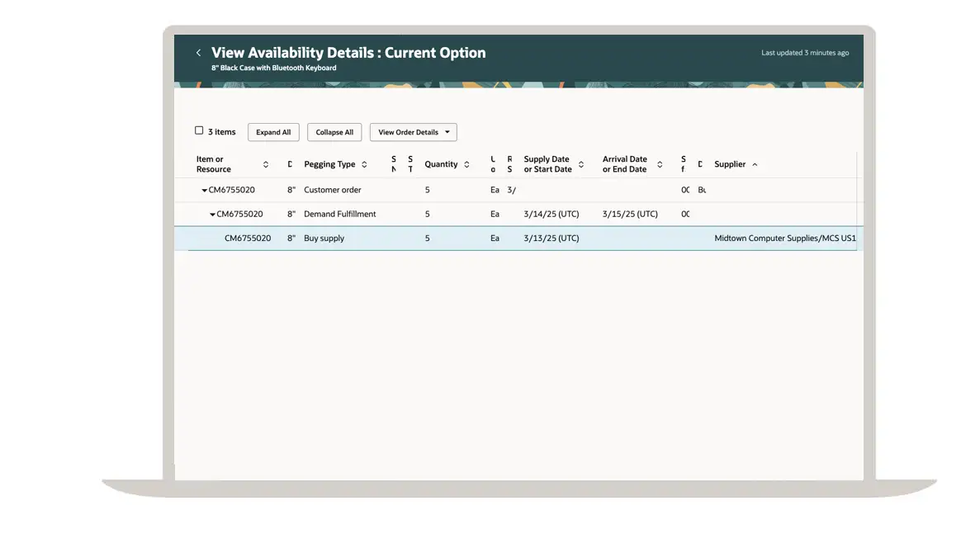This screenshot has width=980, height=553.
Task: Check the select-all items checkbox
Action: click(x=199, y=130)
